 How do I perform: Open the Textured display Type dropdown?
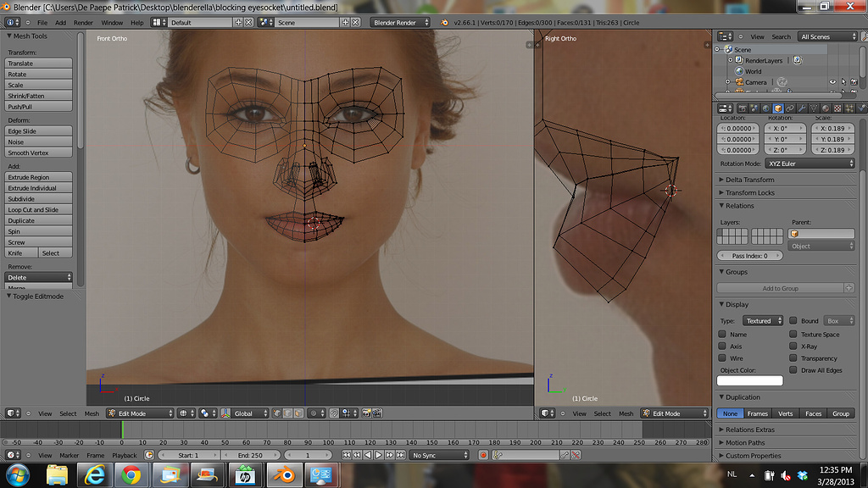(x=762, y=321)
